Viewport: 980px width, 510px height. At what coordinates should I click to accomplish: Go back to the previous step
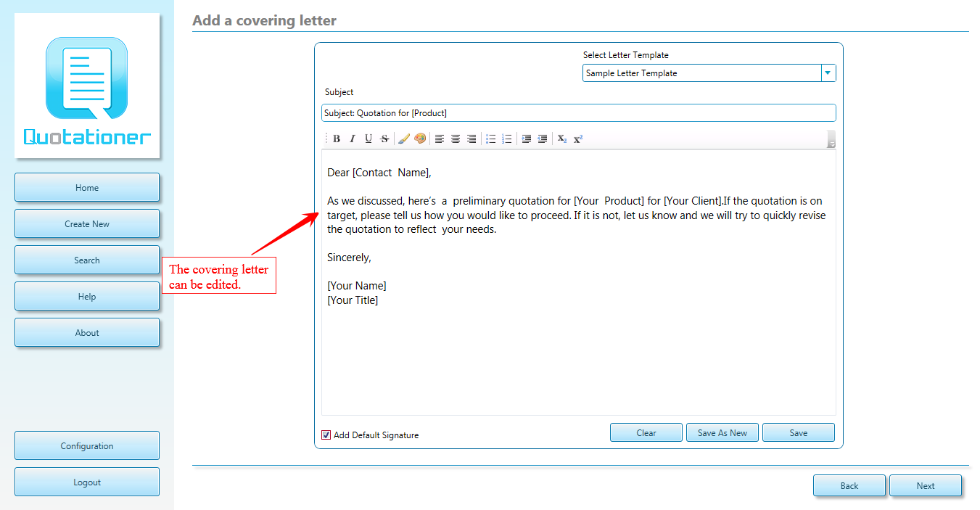849,485
